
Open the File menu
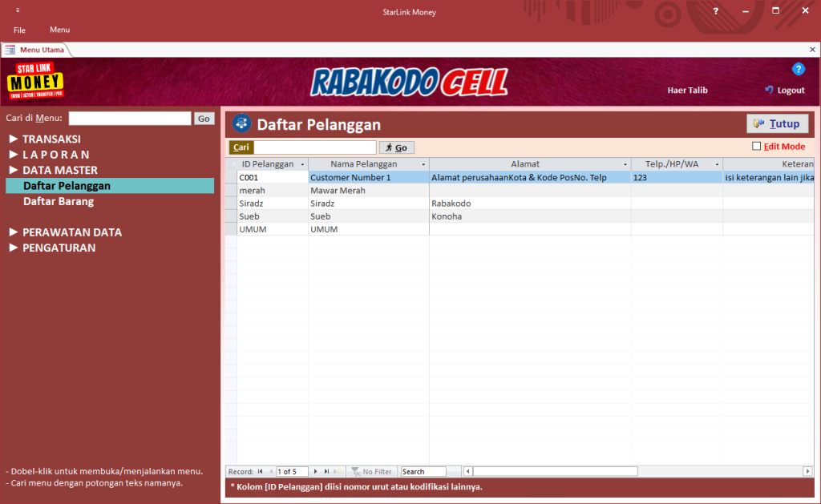tap(19, 30)
